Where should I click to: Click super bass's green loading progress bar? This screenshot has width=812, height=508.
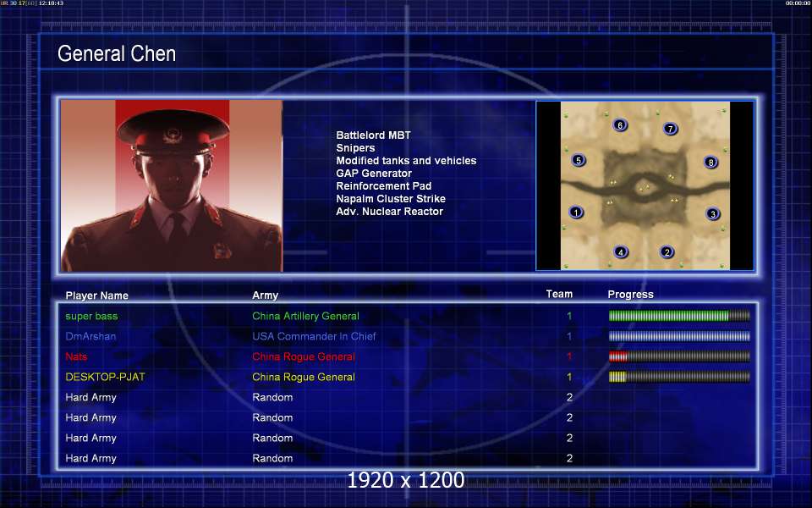(679, 316)
